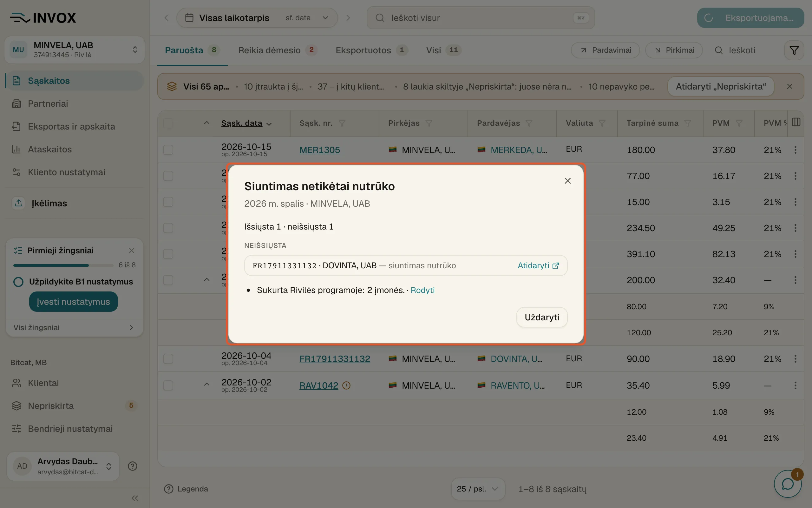
Task: Collapse the RAV1042 row expander
Action: coord(207,385)
